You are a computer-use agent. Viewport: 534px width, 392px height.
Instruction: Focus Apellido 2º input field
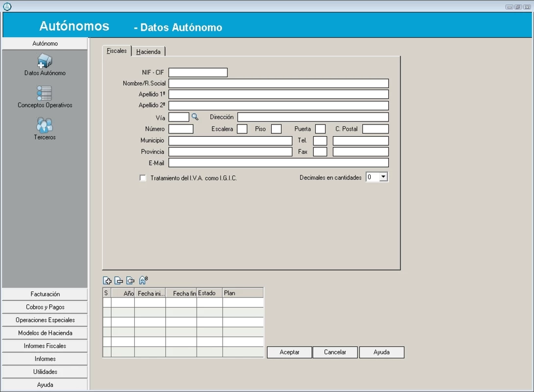(279, 105)
